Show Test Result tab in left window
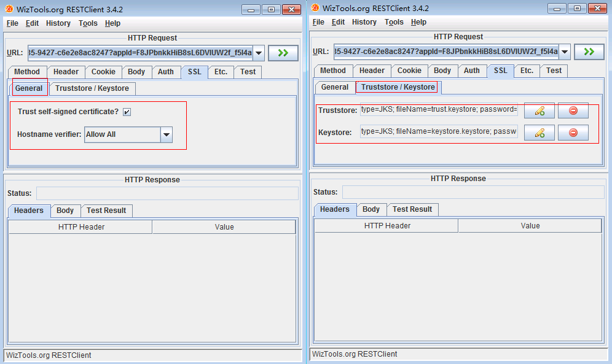This screenshot has height=364, width=612. tap(106, 211)
